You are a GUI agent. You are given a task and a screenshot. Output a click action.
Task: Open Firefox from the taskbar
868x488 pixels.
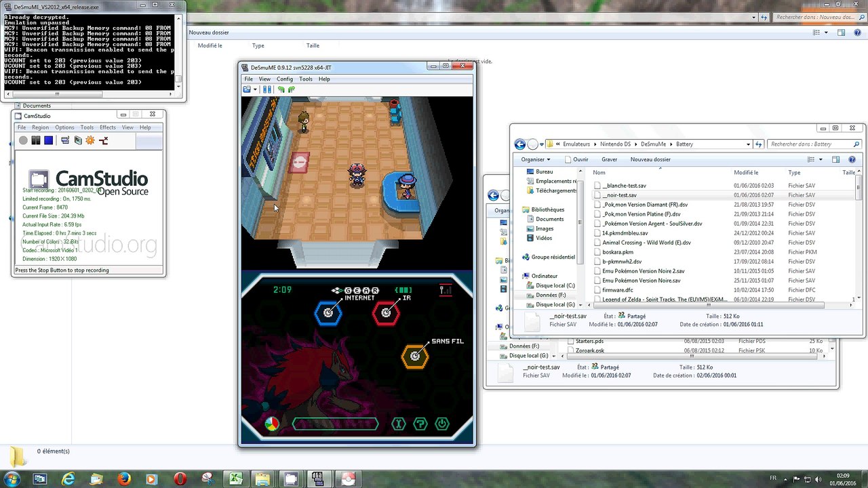click(123, 479)
